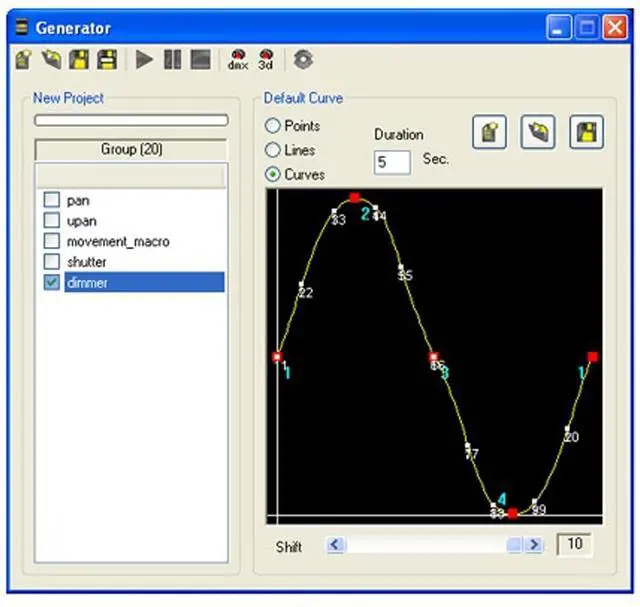The height and width of the screenshot is (607, 640).
Task: Click the Duration seconds input field
Action: tap(392, 162)
